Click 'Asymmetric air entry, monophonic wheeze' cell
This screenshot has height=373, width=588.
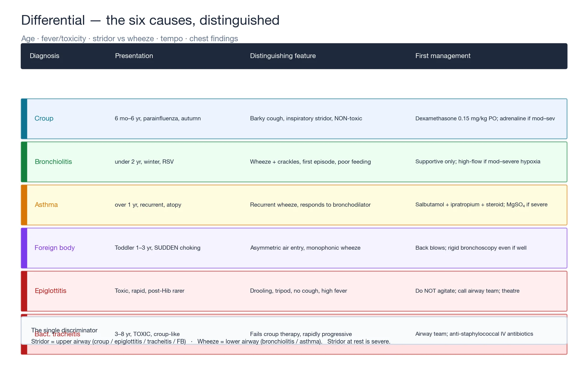tap(305, 248)
